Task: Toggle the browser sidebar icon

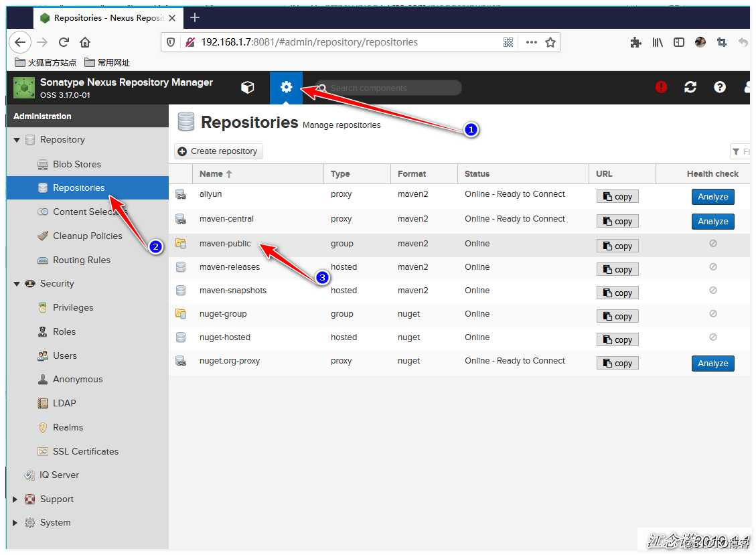Action: [679, 42]
